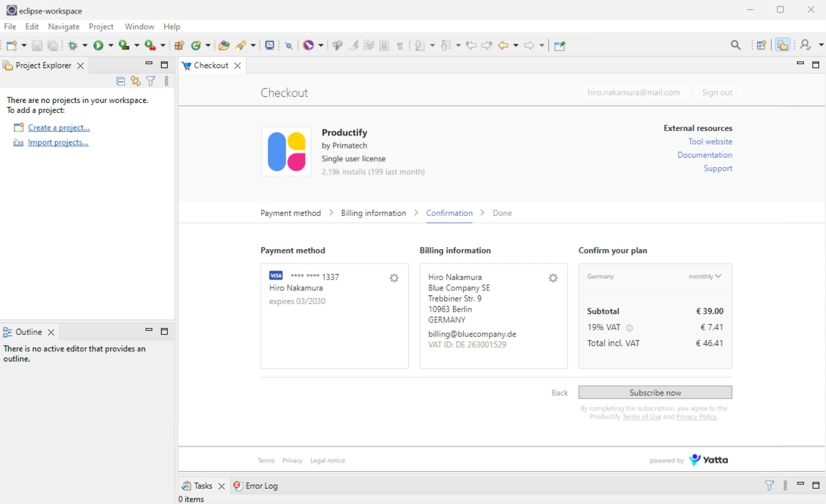The width and height of the screenshot is (826, 504).
Task: Open the monthly billing period dropdown
Action: [x=705, y=277]
